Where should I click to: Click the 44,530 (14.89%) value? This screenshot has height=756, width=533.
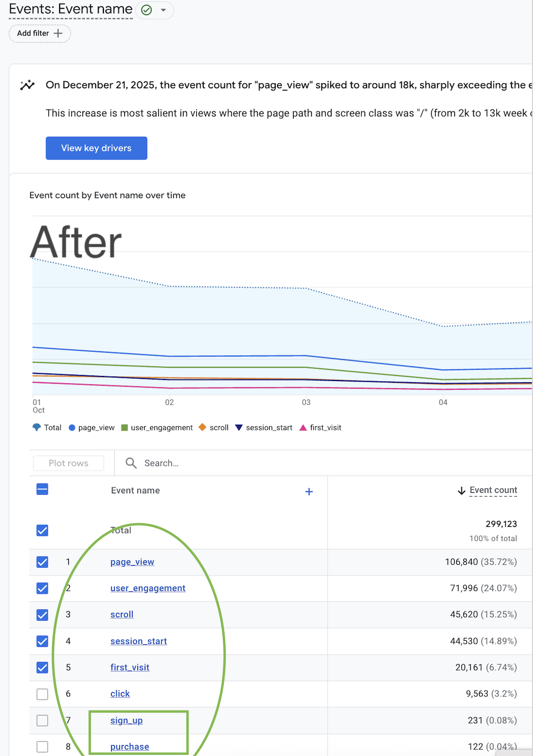click(484, 641)
